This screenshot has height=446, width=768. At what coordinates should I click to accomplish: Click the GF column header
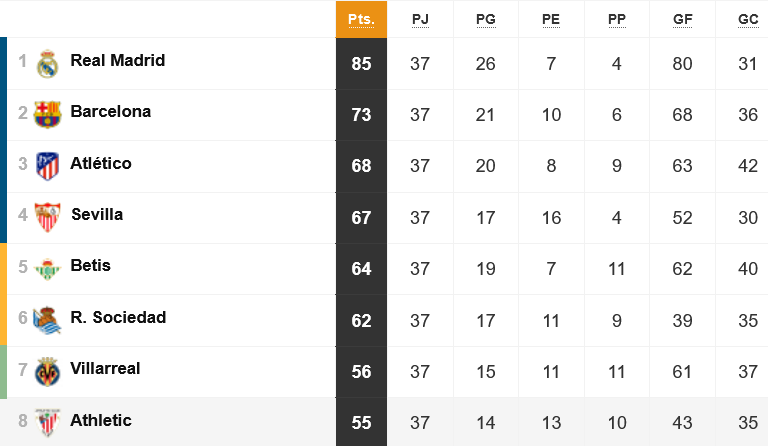coord(682,19)
